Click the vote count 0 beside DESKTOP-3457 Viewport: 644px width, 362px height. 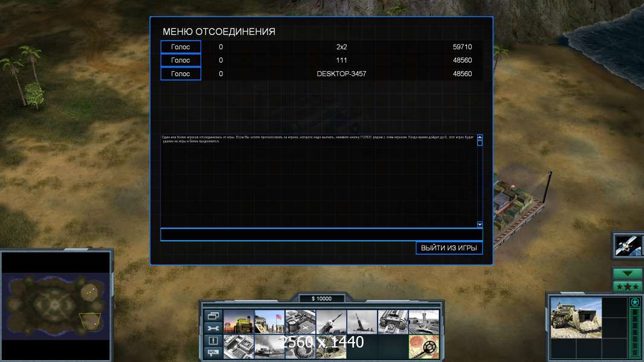pos(221,74)
